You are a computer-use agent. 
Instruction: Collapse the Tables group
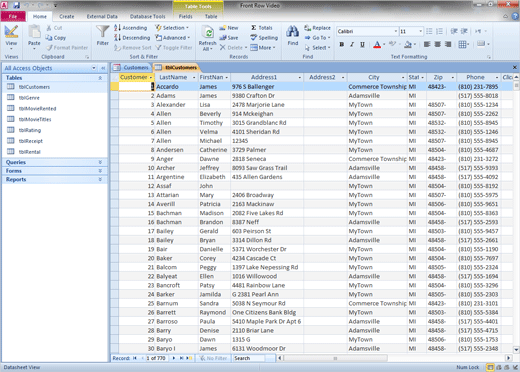pyautogui.click(x=100, y=78)
